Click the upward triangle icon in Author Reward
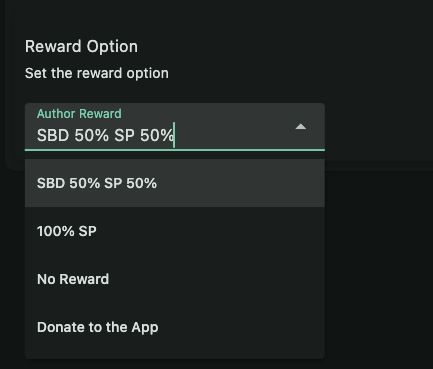The width and height of the screenshot is (433, 369). coord(301,127)
